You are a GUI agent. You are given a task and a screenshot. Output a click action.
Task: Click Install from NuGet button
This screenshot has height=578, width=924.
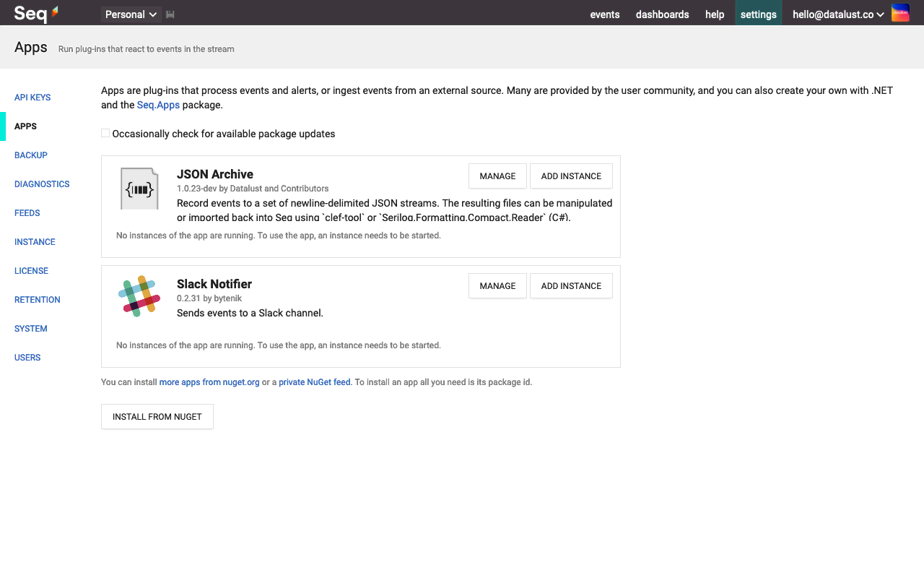coord(157,417)
